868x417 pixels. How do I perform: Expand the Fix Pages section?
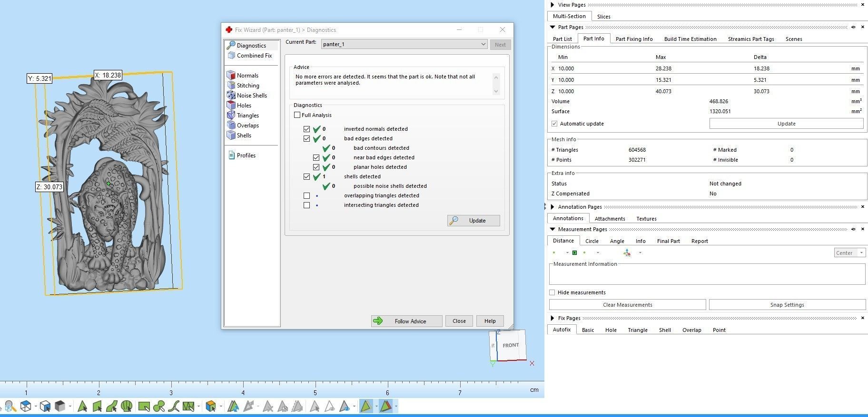point(552,318)
